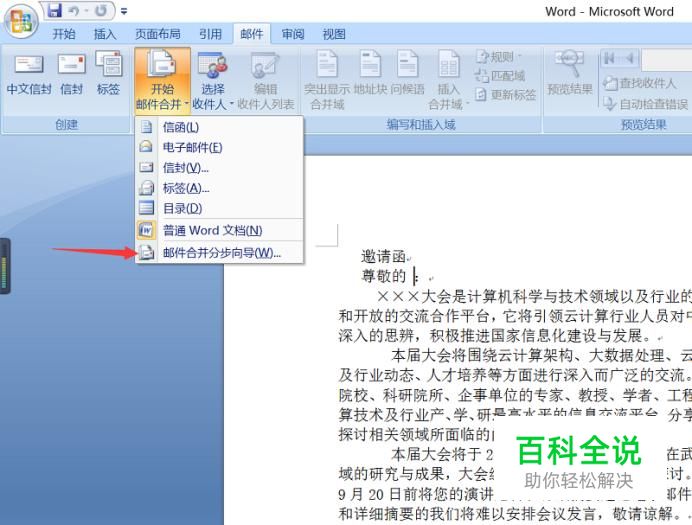Click 查找收件人 button

pyautogui.click(x=639, y=83)
